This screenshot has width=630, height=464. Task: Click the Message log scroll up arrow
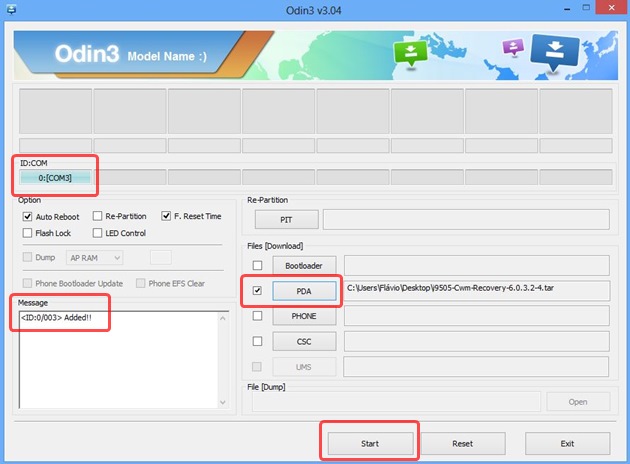click(x=223, y=318)
